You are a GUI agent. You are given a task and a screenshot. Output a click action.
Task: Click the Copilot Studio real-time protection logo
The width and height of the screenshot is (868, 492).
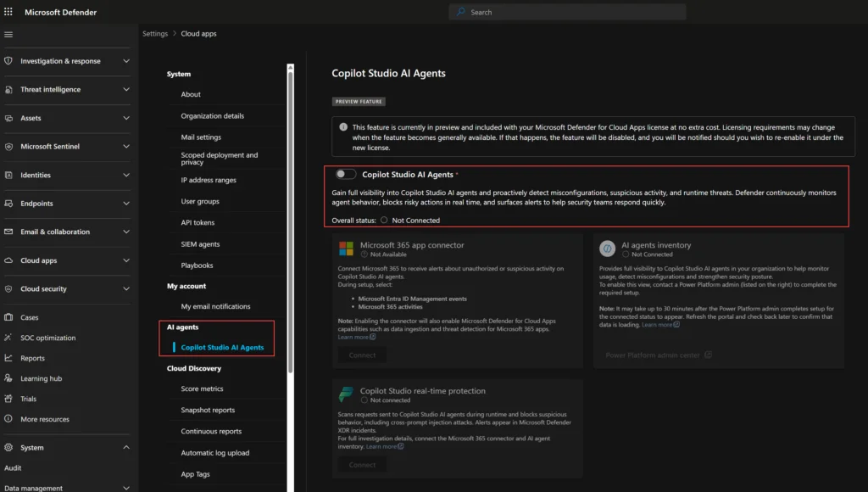tap(346, 394)
